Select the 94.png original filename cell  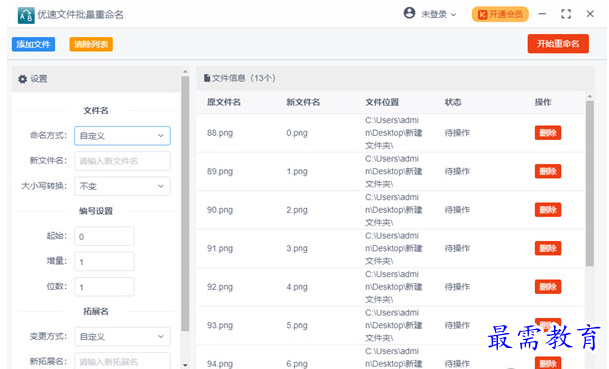point(220,364)
